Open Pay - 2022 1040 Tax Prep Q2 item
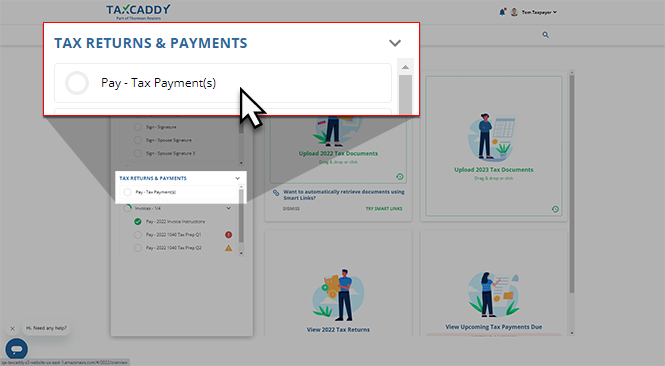The width and height of the screenshot is (665, 366). tap(173, 248)
